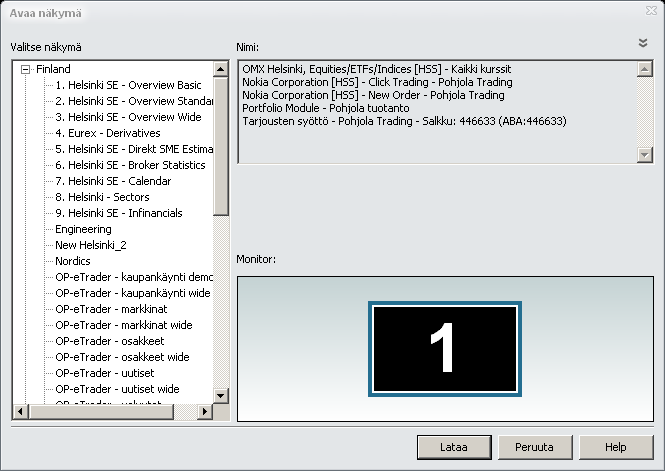Select OP-eTrader - kaupankäynti demo

(134, 277)
